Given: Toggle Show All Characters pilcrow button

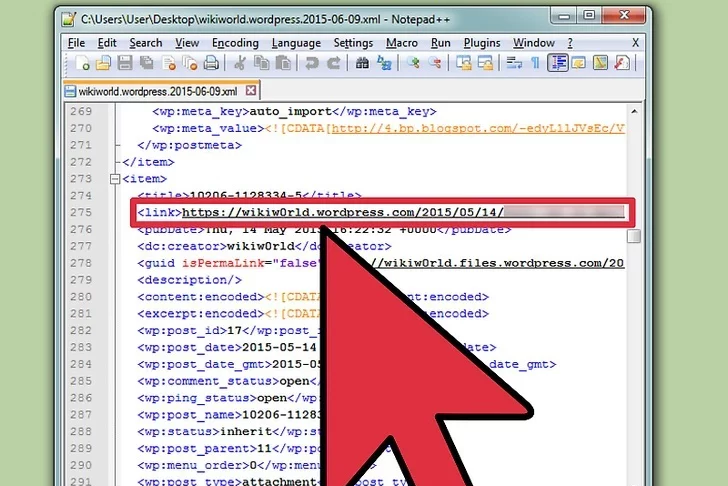Looking at the screenshot, I should pos(535,63).
